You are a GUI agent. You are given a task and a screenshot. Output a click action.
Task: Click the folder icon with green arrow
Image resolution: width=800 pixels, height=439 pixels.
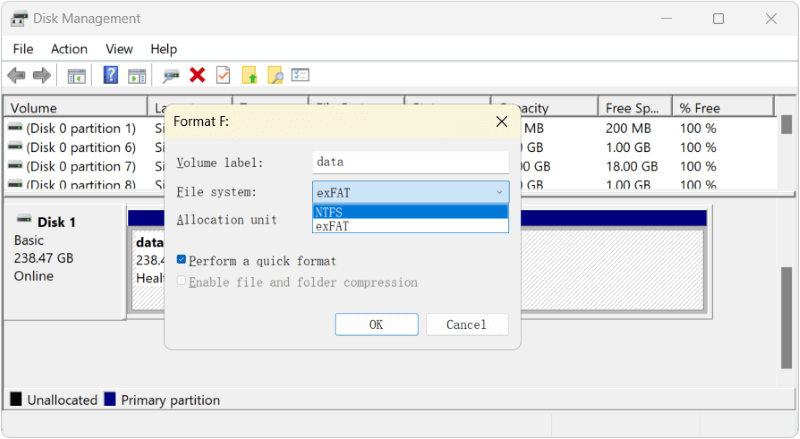(x=249, y=76)
